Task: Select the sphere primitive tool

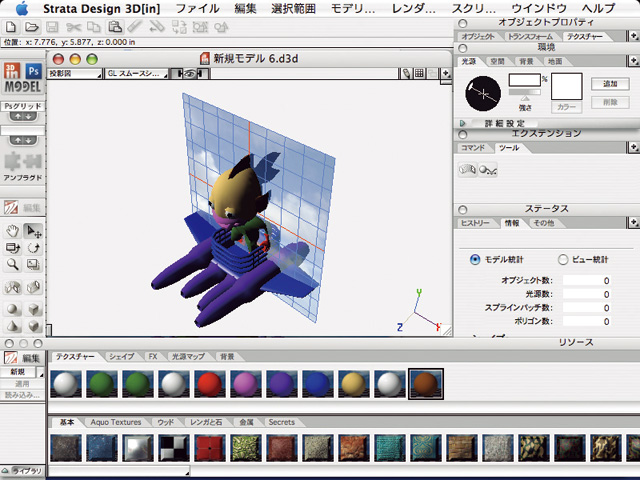Action: [x=13, y=309]
